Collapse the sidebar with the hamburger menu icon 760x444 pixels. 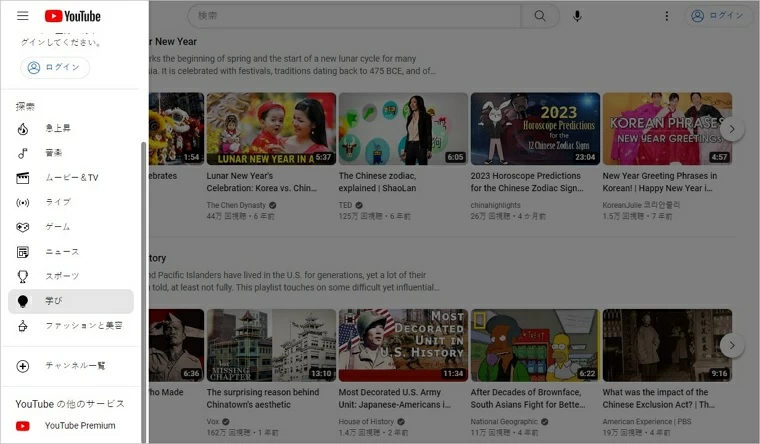tap(22, 16)
